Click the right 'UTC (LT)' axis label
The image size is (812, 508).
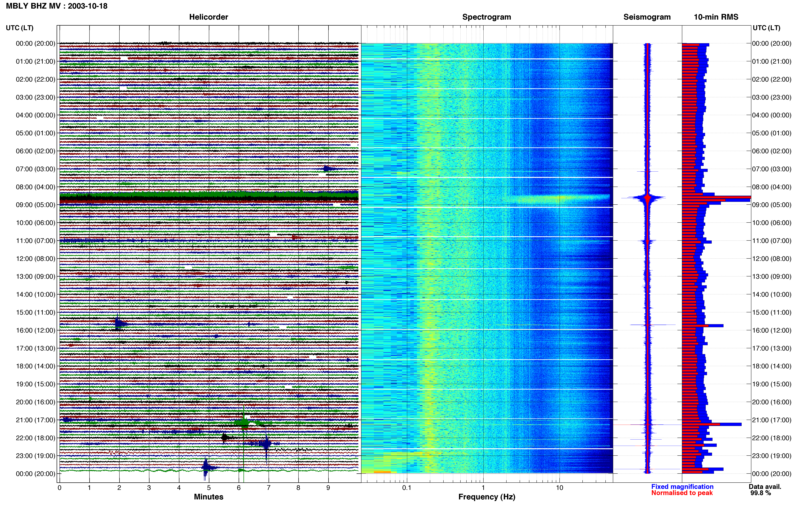point(767,28)
